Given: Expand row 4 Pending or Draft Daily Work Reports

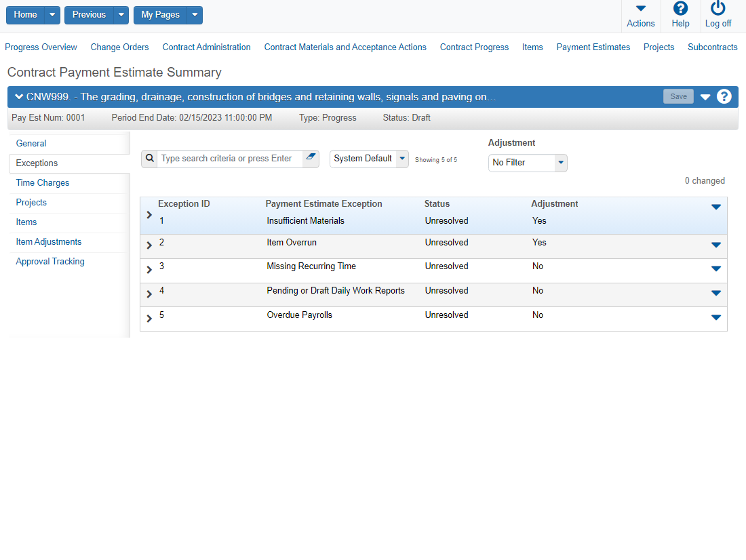Looking at the screenshot, I should coord(149,294).
